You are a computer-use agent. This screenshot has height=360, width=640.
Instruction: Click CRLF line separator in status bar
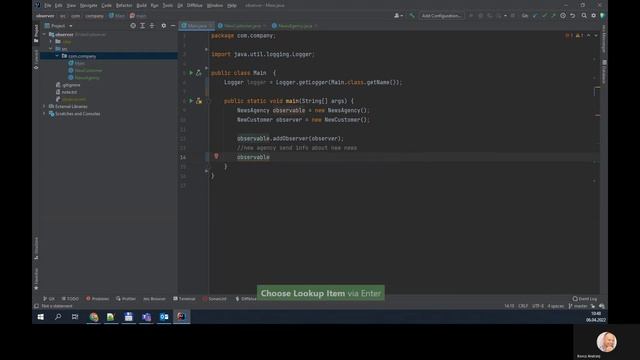pos(523,306)
